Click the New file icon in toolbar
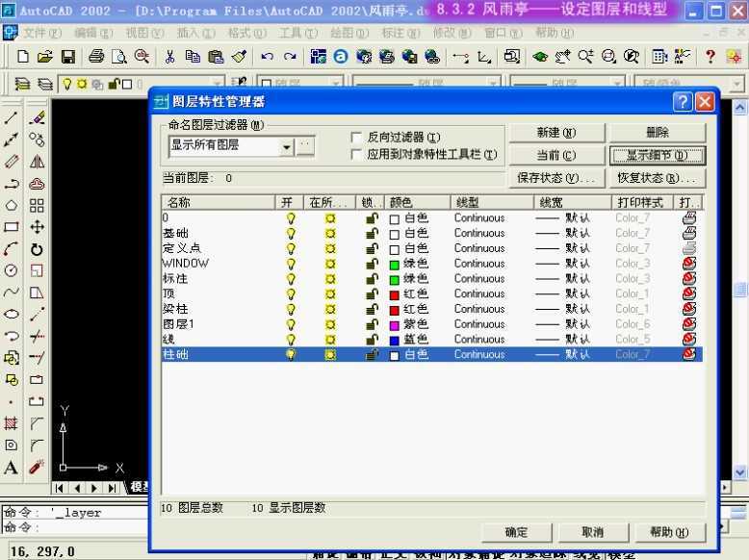This screenshot has height=560, width=749. [x=22, y=57]
